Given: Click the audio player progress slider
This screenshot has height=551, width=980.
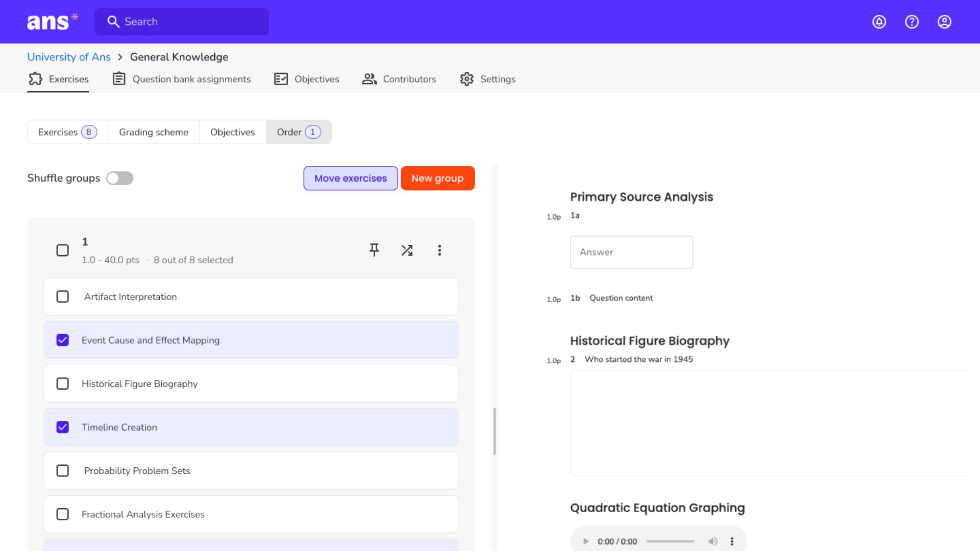Looking at the screenshot, I should pos(670,541).
